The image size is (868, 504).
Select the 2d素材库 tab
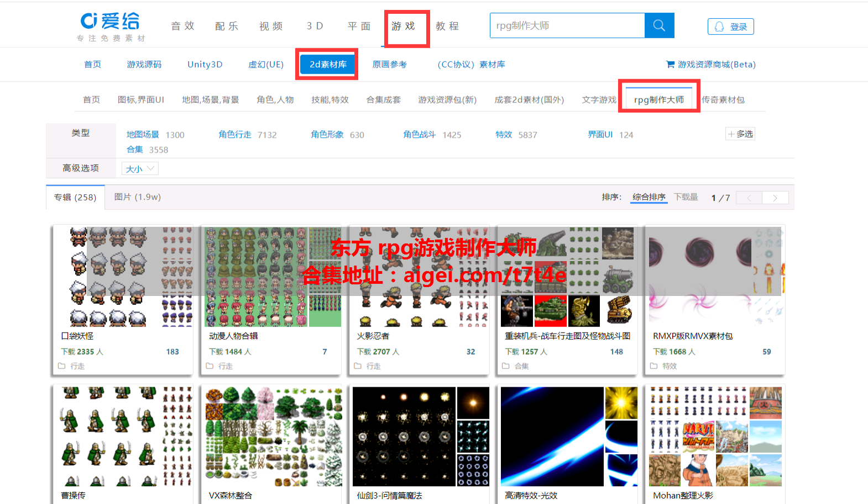coord(328,64)
